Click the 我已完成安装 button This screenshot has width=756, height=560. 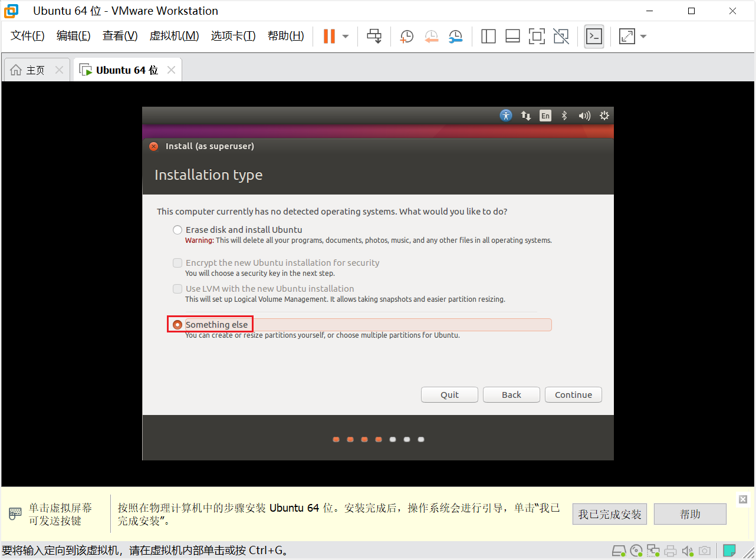(610, 514)
